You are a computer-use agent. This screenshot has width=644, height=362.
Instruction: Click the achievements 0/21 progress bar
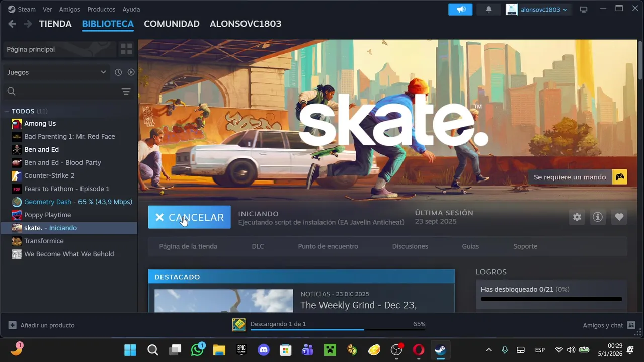point(551,299)
